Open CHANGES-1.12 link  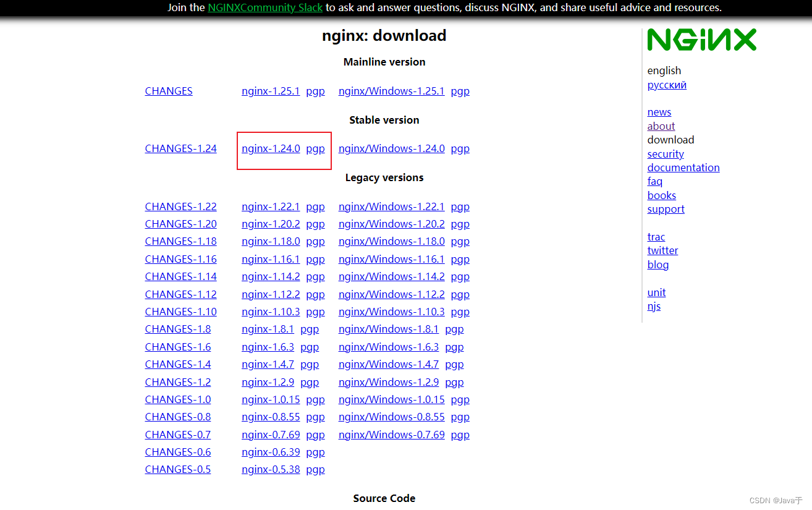(x=181, y=294)
